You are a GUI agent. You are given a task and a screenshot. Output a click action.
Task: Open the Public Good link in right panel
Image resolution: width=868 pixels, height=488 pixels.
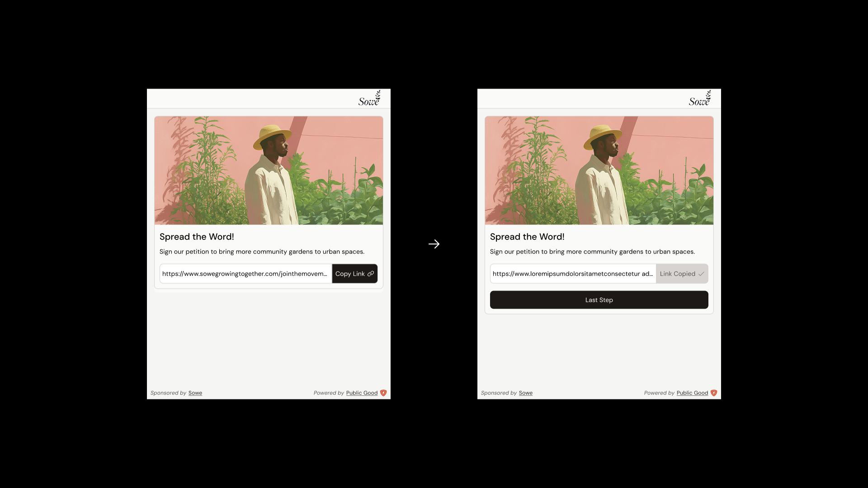692,393
